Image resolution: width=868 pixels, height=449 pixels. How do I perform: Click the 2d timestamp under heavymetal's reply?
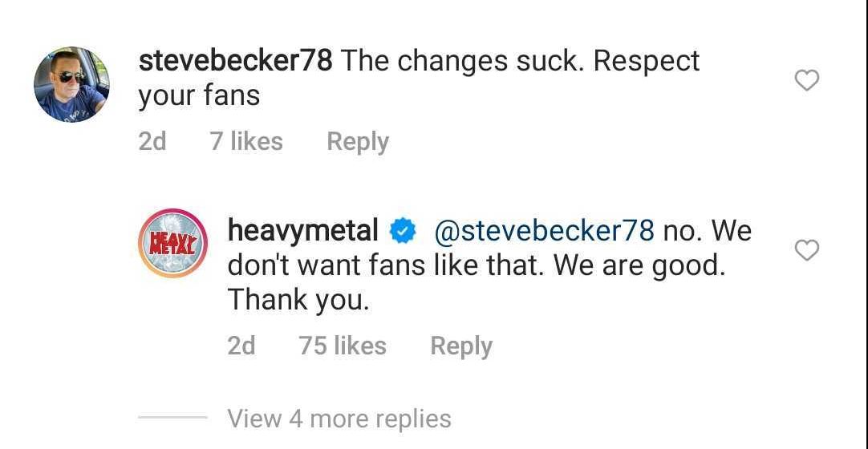(241, 346)
